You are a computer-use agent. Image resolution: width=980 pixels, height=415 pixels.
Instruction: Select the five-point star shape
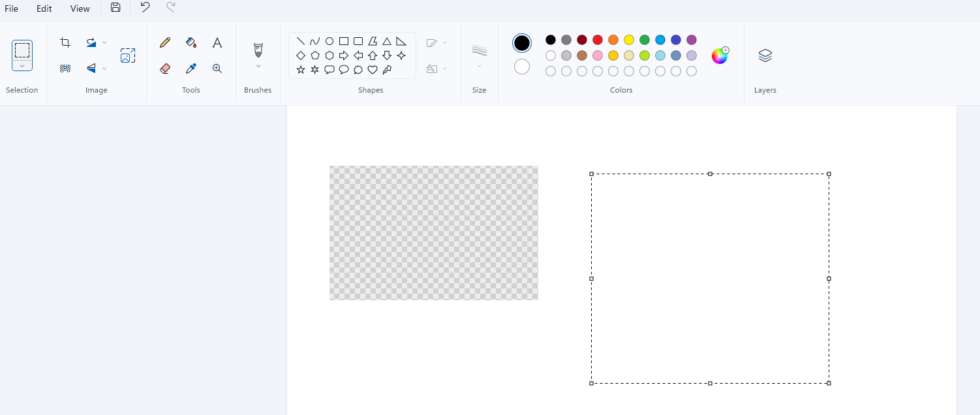(x=301, y=69)
